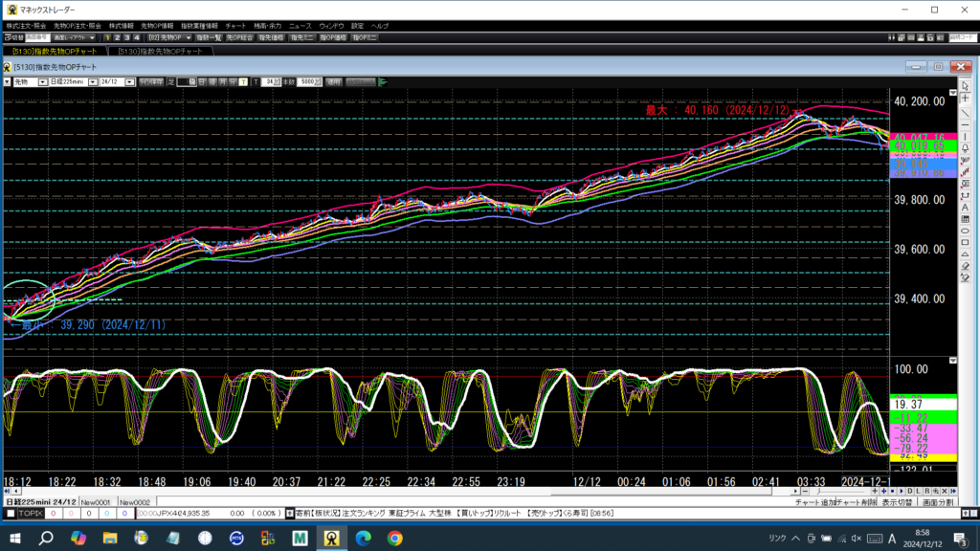The width and height of the screenshot is (980, 551).
Task: Open the ヘルプ menu
Action: (380, 26)
